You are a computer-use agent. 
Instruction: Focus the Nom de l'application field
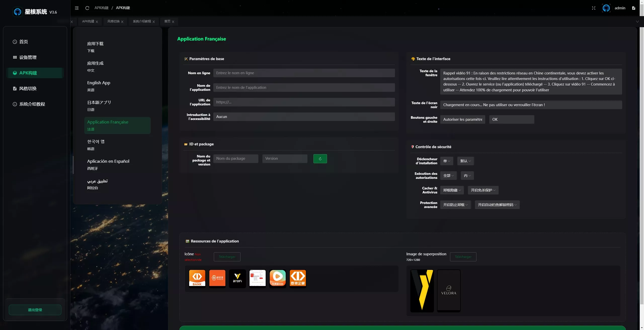tap(304, 88)
